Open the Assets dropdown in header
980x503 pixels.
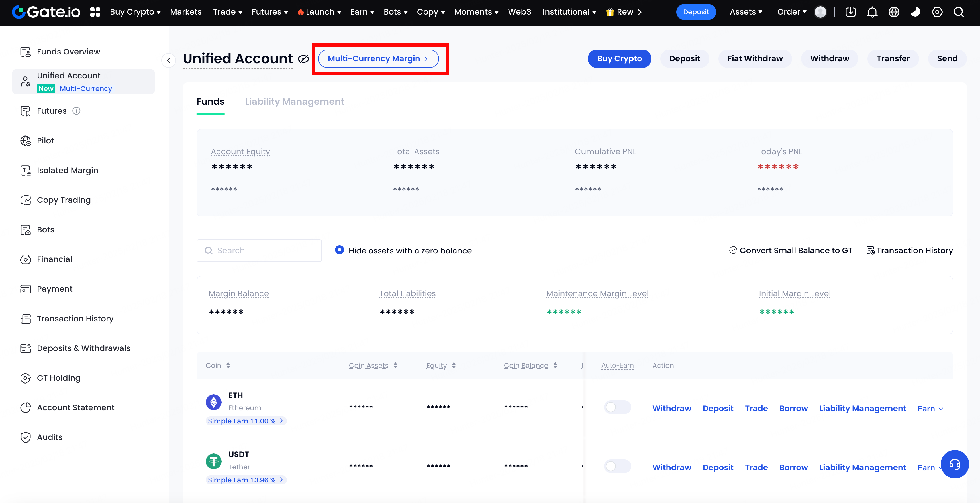[x=746, y=12]
